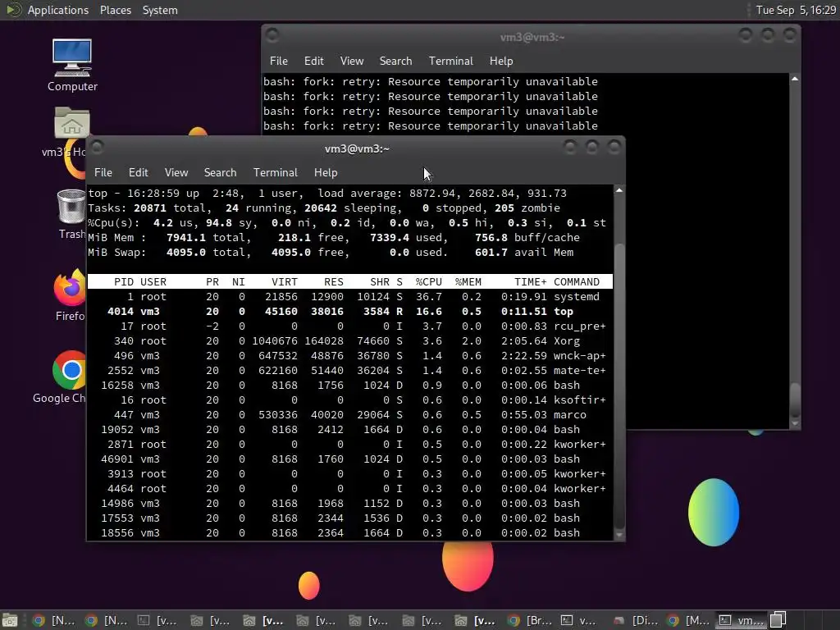Open File menu in front terminal

[103, 172]
